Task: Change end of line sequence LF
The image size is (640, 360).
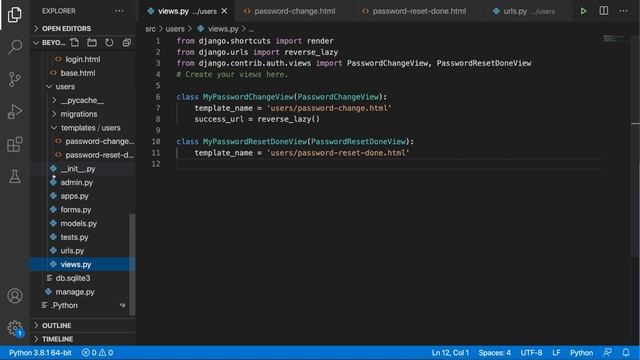Action: 556,353
